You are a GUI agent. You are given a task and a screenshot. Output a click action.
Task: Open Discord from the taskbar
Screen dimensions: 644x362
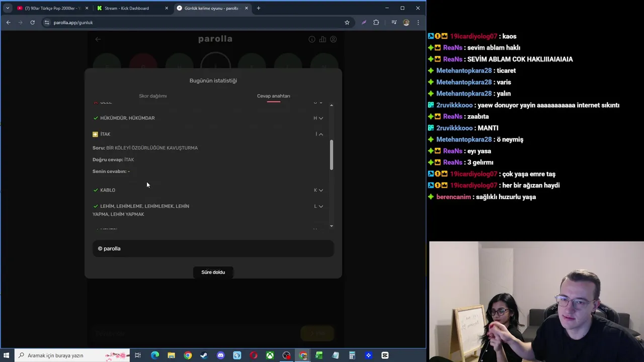pos(220,355)
